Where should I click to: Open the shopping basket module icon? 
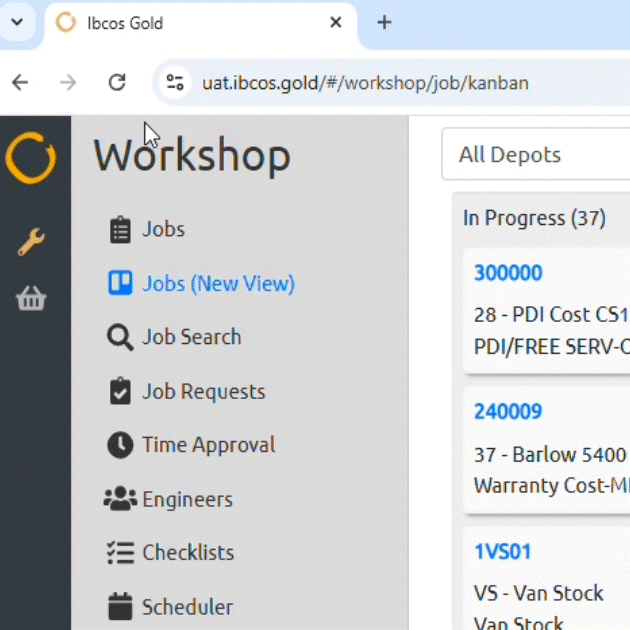pyautogui.click(x=31, y=299)
